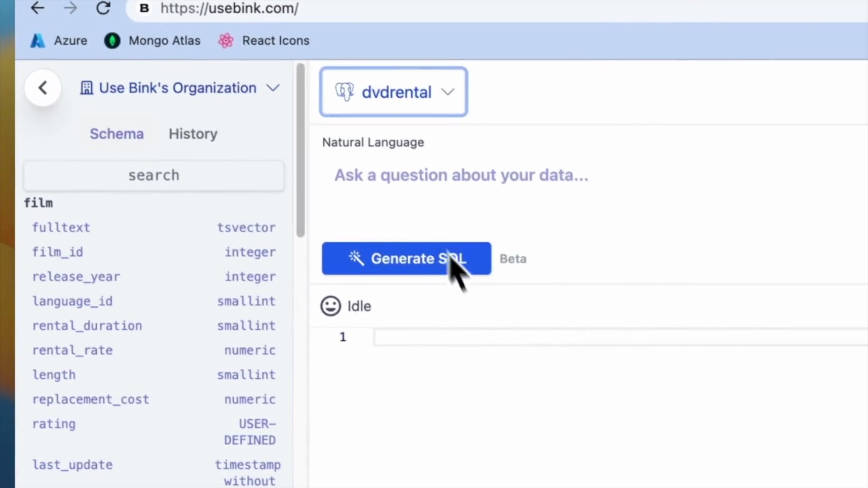868x488 pixels.
Task: Click the idle smiley status icon
Action: (331, 305)
